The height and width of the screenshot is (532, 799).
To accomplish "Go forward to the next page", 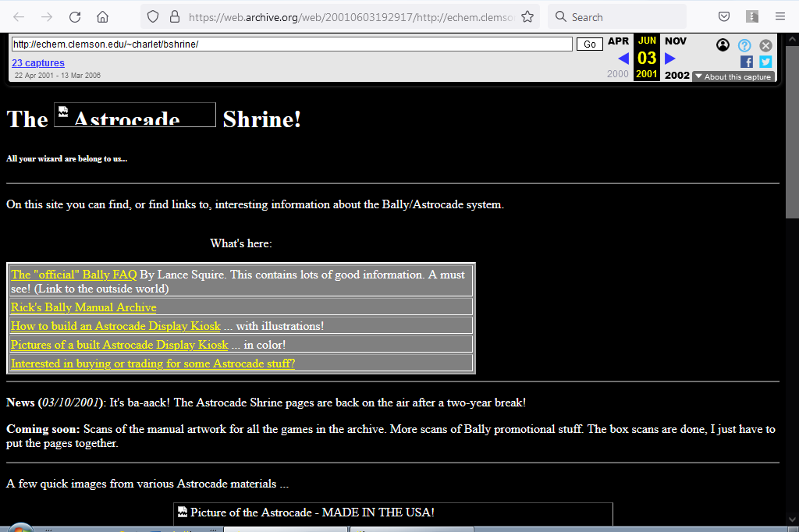I will [47, 17].
